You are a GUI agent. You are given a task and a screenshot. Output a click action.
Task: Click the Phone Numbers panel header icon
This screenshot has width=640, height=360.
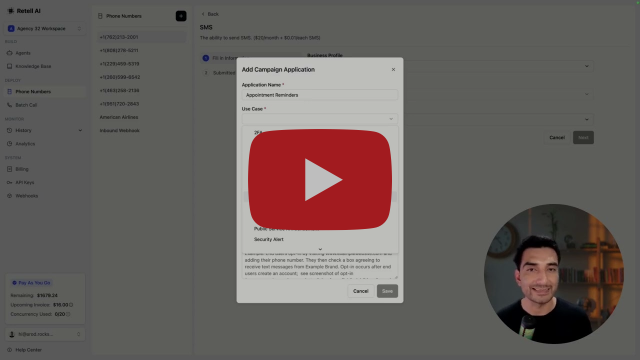(x=100, y=16)
